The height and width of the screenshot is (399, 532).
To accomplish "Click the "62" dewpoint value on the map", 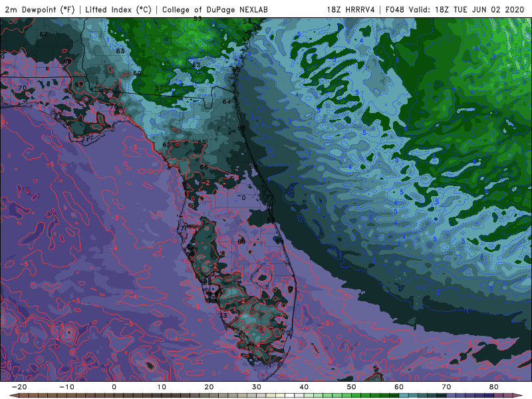I will [196, 65].
